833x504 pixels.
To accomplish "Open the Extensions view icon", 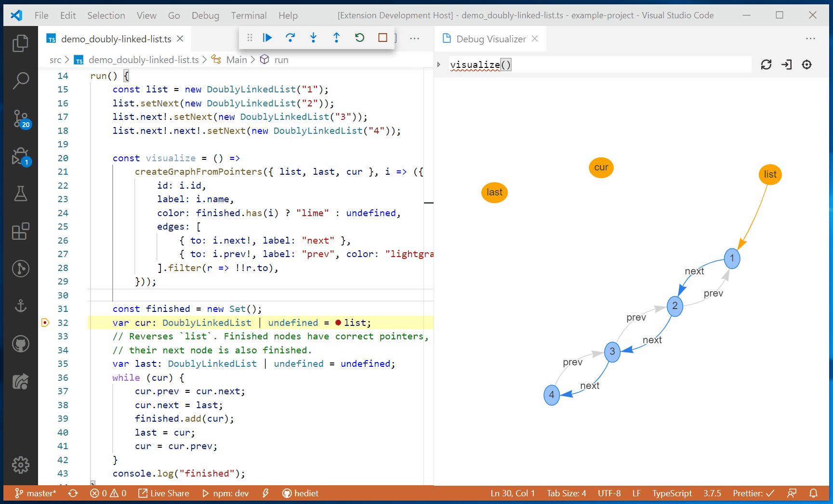I will tap(20, 231).
